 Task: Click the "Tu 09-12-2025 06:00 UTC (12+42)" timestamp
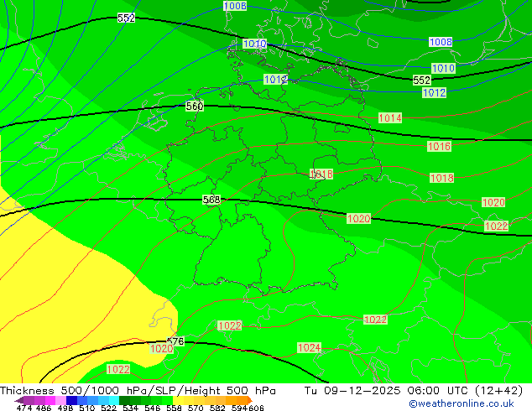click(x=414, y=391)
